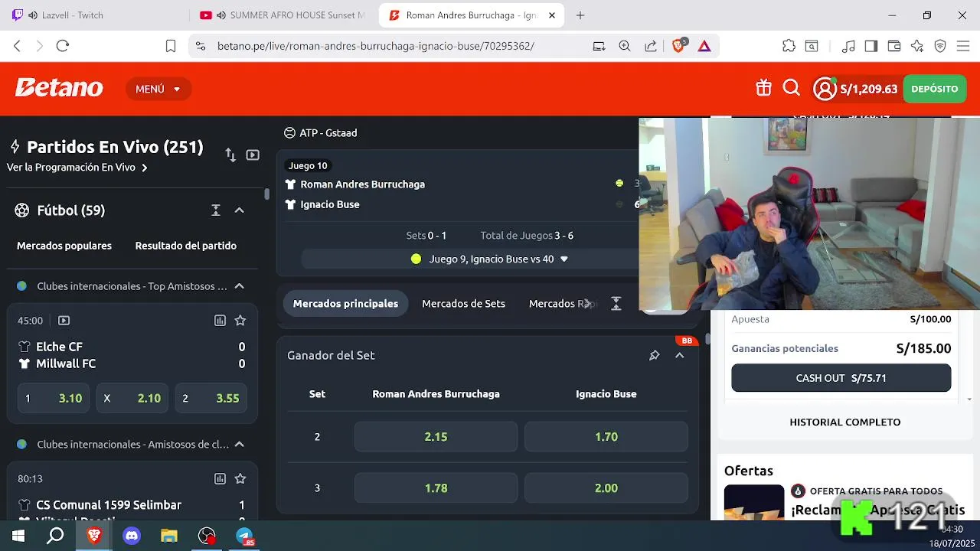Viewport: 980px width, 551px height.
Task: Collapse Clubes internacionales - Top Amistosos league
Action: point(239,286)
